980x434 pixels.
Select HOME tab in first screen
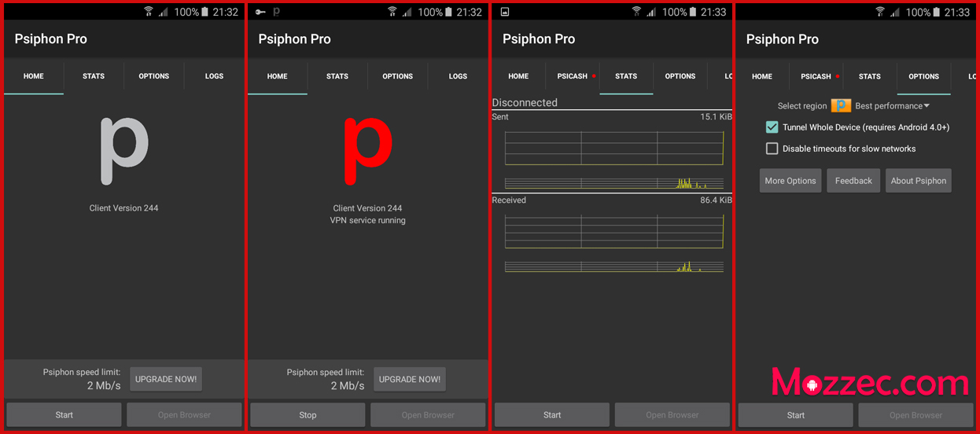(x=34, y=76)
